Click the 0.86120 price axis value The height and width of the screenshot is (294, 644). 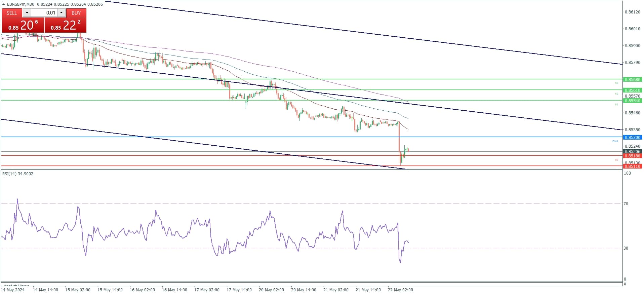click(632, 12)
